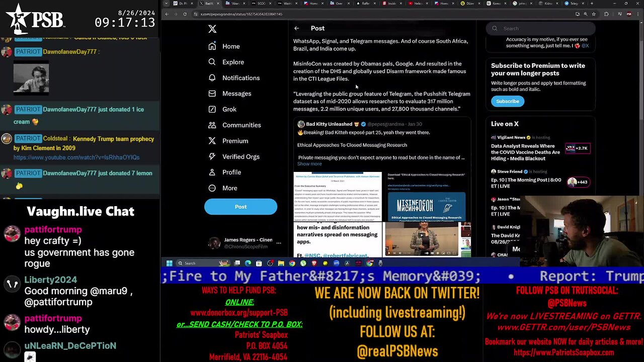Click the browser back arrow
The image size is (644, 362).
point(167,14)
